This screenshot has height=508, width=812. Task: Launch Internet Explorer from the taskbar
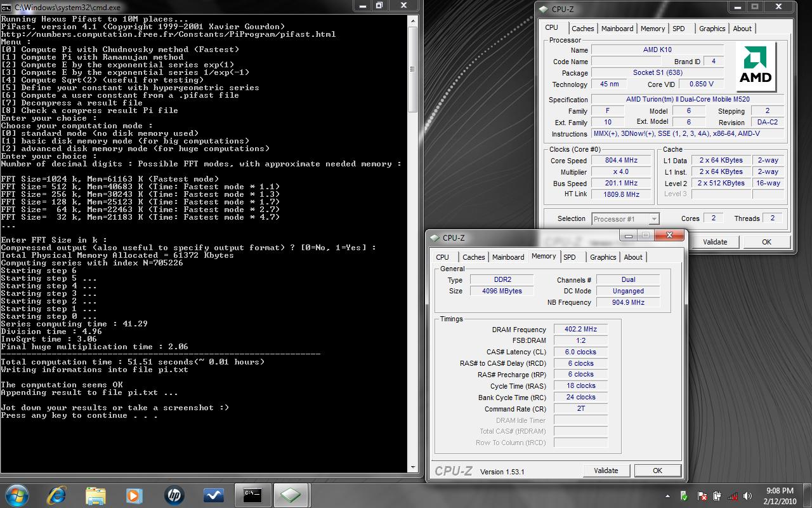point(56,495)
